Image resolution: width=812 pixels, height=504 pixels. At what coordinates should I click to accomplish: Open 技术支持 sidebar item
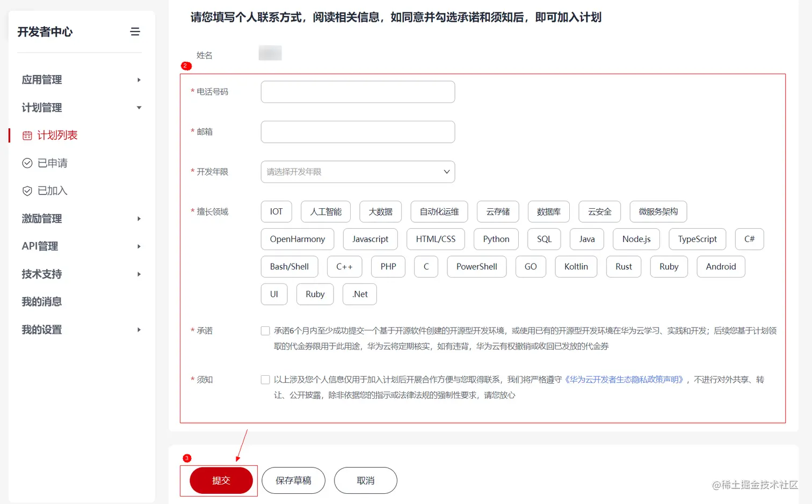42,274
